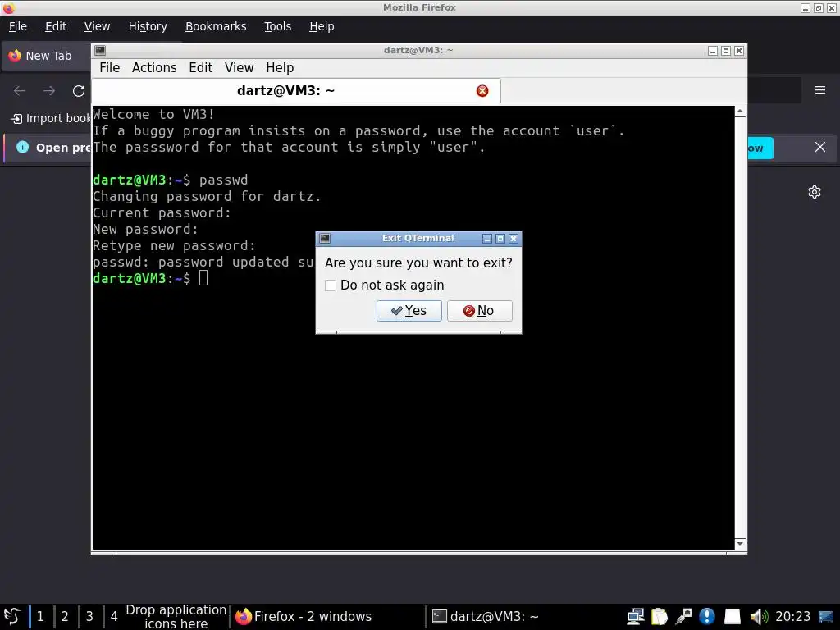Click the white square tray icon

click(x=732, y=617)
